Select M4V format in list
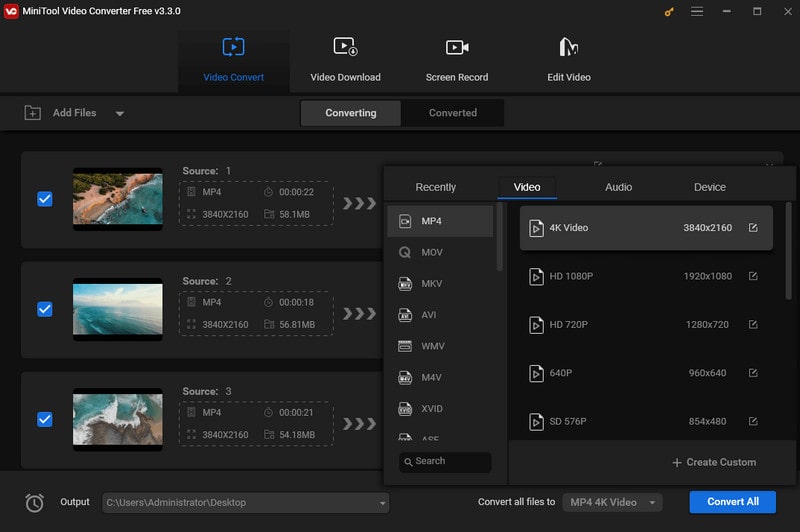Screen dimensions: 800x532 coord(440,377)
